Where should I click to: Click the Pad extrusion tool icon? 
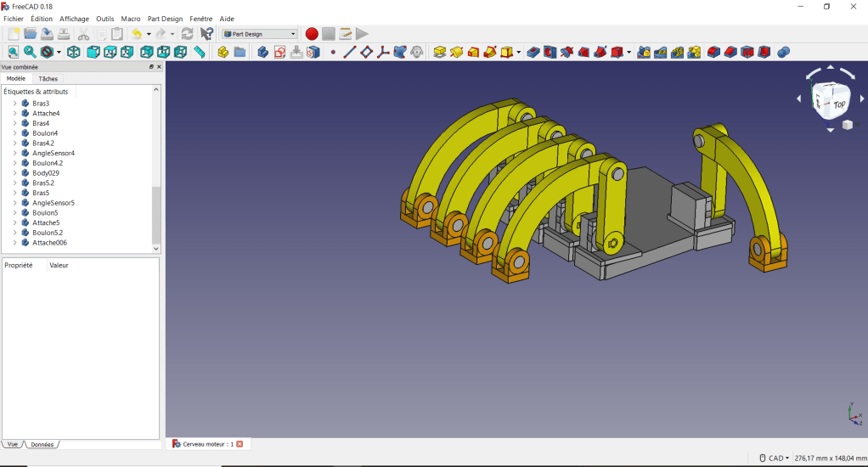(439, 53)
